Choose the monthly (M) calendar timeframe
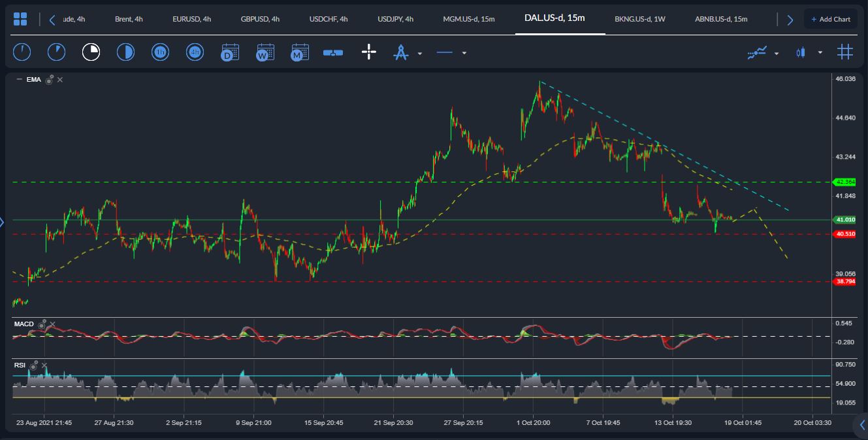868x440 pixels. (299, 52)
